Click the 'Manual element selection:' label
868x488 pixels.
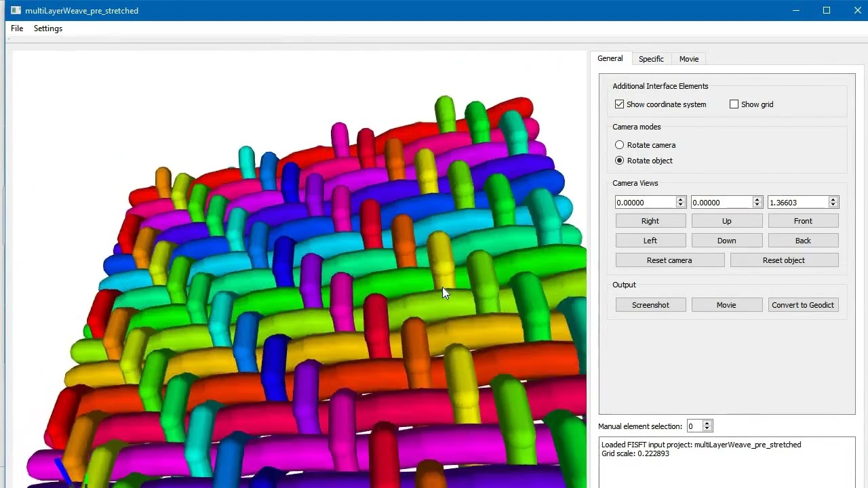(640, 426)
